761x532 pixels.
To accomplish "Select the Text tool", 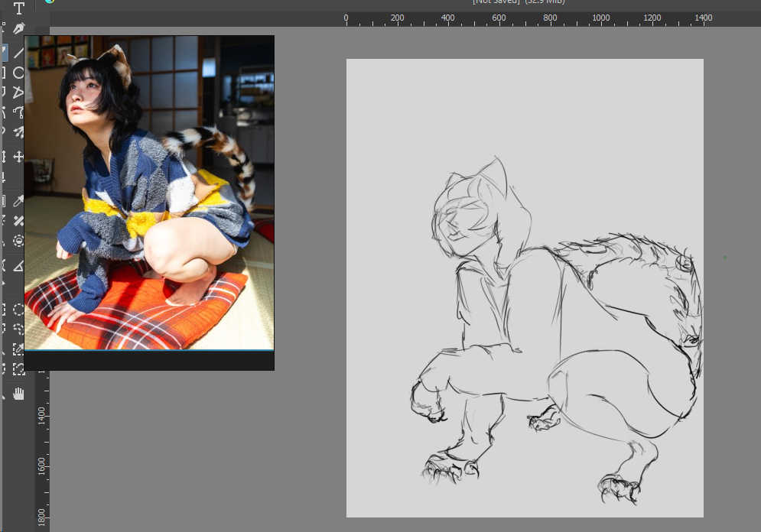I will [x=18, y=8].
